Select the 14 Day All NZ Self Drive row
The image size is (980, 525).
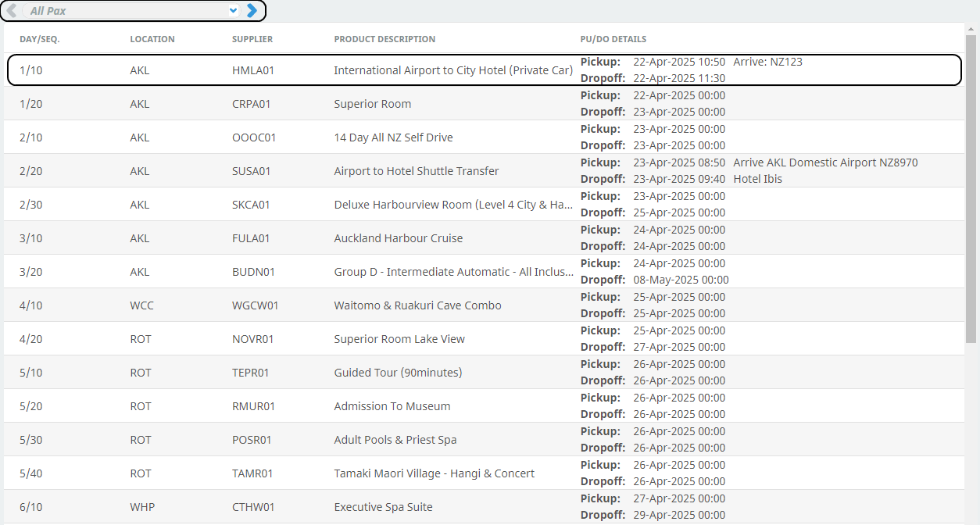click(x=393, y=137)
